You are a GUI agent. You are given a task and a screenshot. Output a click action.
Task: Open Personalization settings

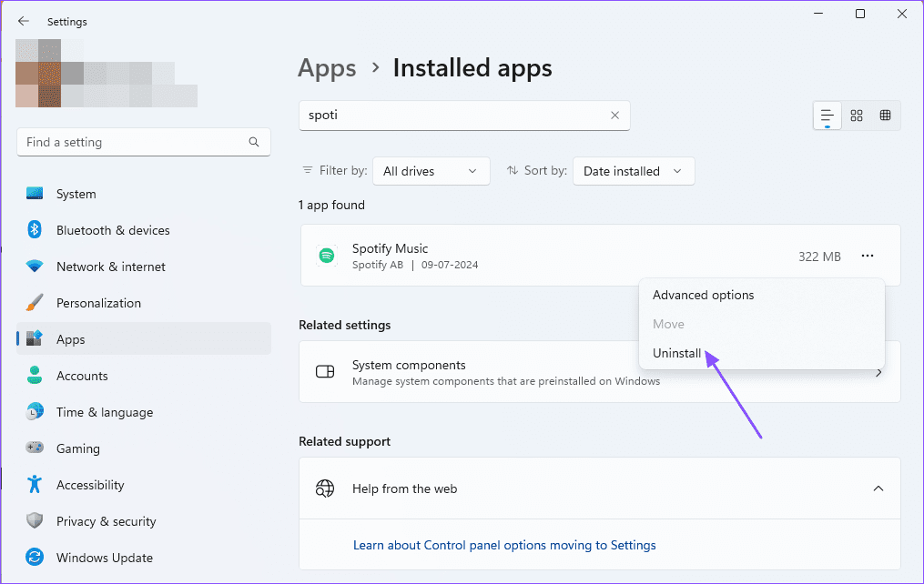(x=144, y=303)
